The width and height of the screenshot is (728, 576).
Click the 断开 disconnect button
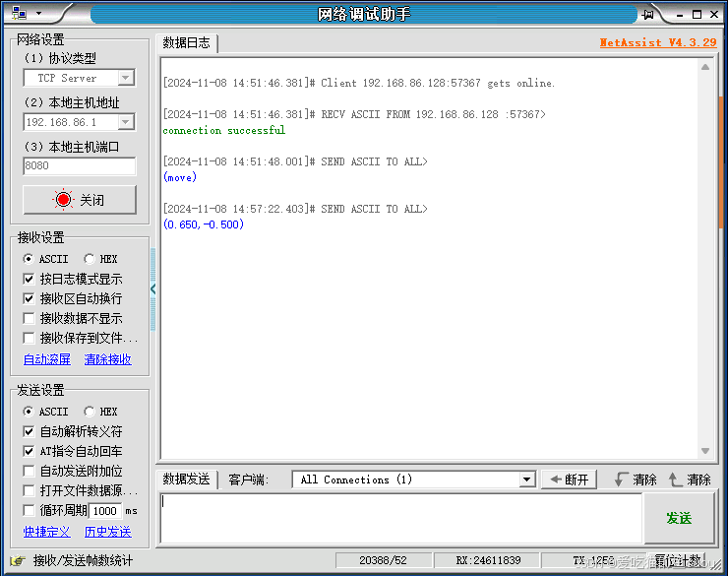pyautogui.click(x=570, y=480)
